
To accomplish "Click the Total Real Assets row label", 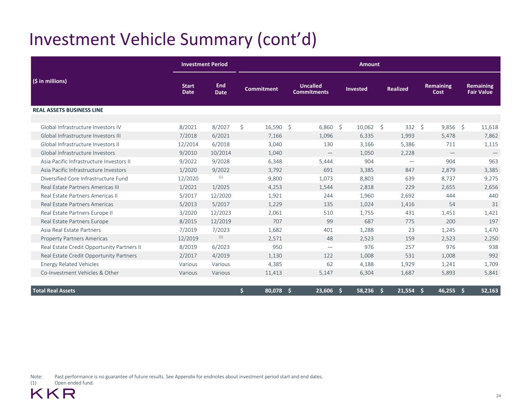I will [54, 291].
